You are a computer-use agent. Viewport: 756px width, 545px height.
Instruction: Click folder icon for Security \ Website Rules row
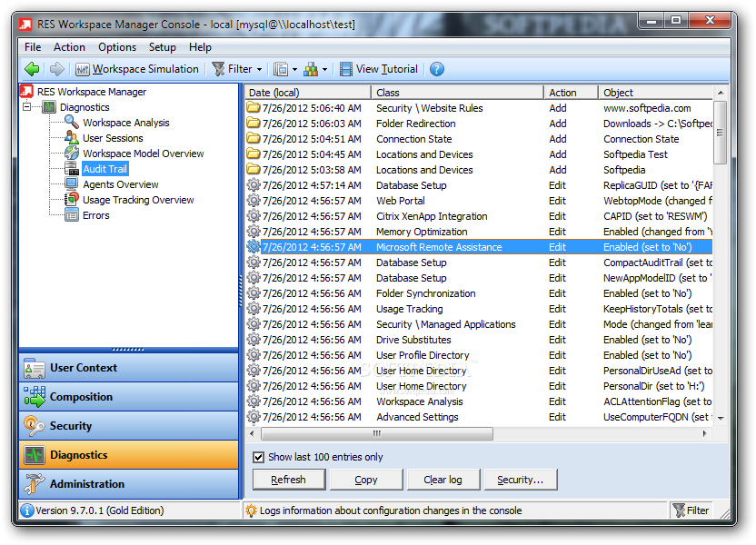point(254,107)
